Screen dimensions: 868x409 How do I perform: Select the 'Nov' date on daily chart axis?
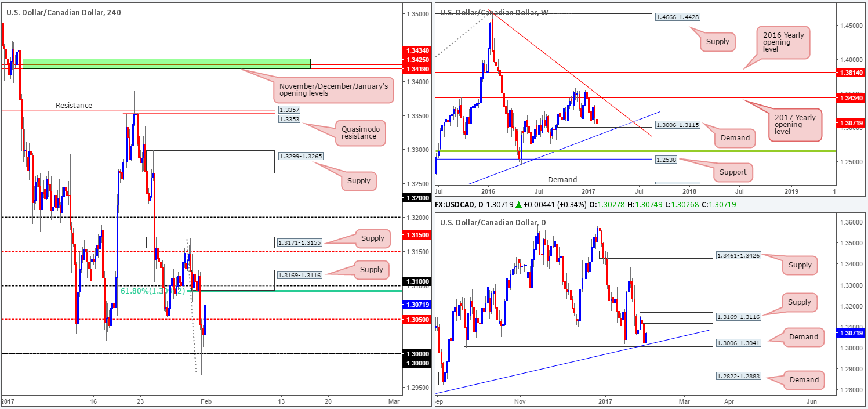[520, 401]
